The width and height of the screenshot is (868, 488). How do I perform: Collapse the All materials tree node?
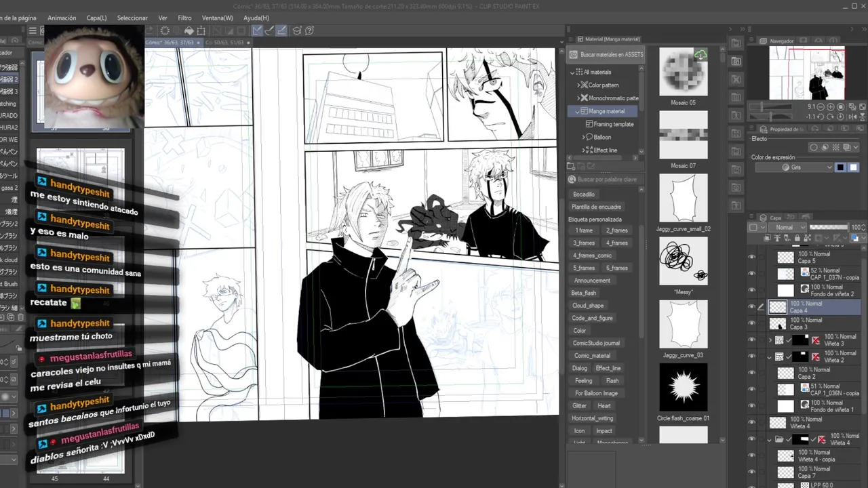(x=572, y=72)
